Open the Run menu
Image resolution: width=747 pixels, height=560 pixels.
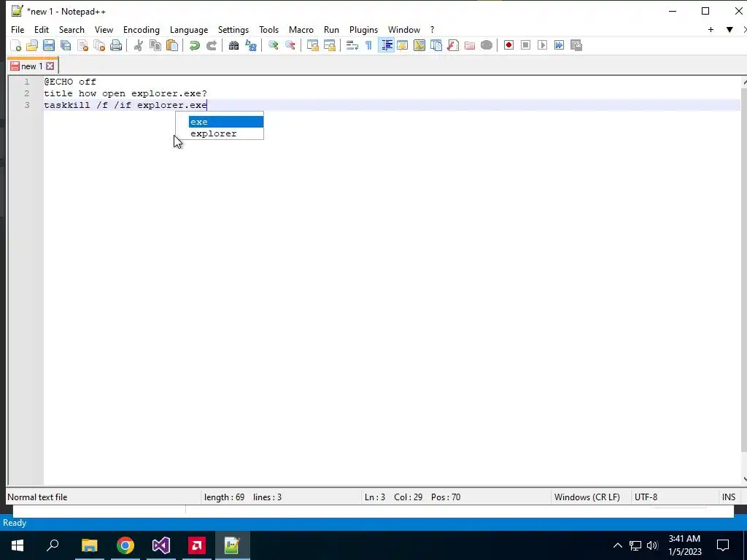tap(331, 29)
